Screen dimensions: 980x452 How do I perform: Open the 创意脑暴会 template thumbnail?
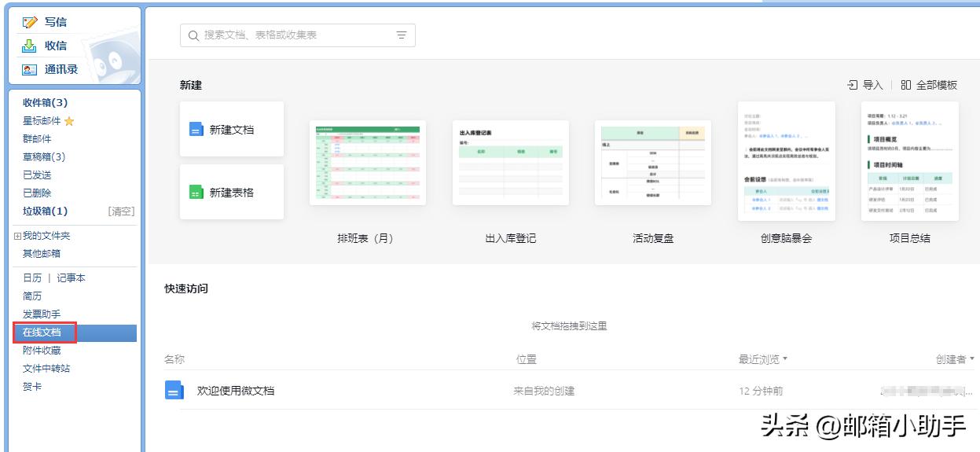(x=787, y=161)
